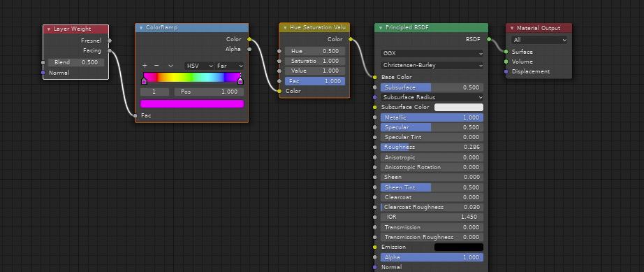Open the Subsurface Radius dropdown

(432, 97)
